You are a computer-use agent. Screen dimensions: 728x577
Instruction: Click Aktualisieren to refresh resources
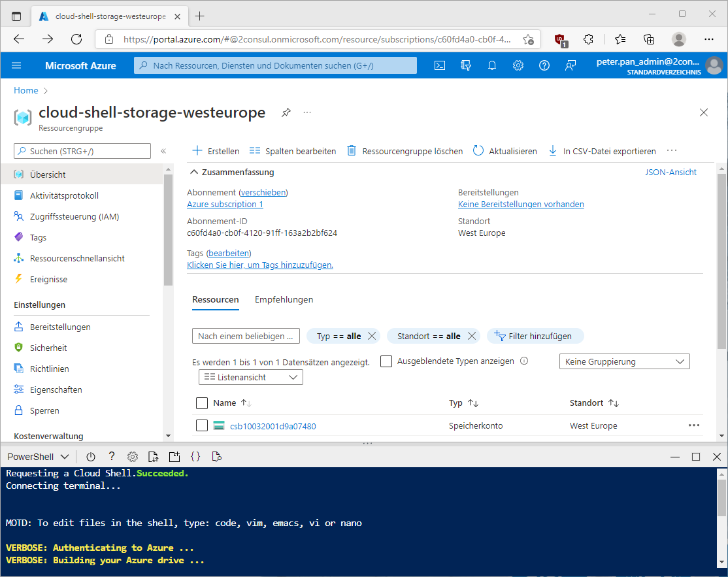pos(505,151)
